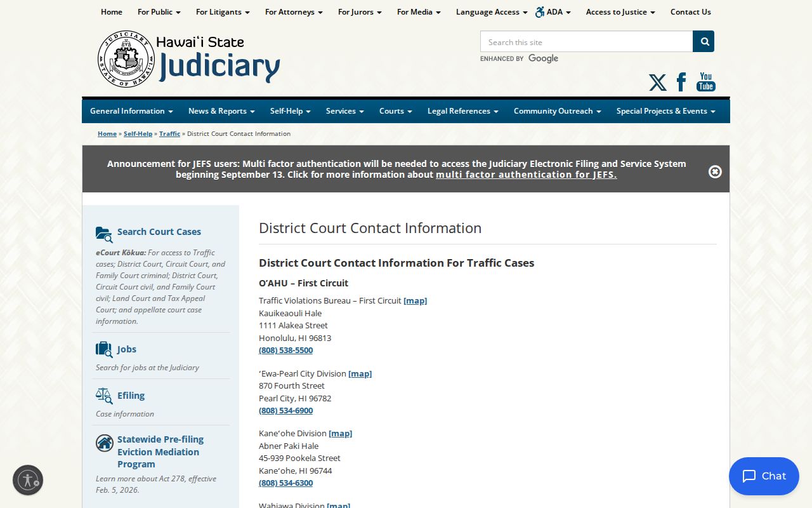Open map for Traffic Violations Bureau
The height and width of the screenshot is (508, 812).
point(416,301)
